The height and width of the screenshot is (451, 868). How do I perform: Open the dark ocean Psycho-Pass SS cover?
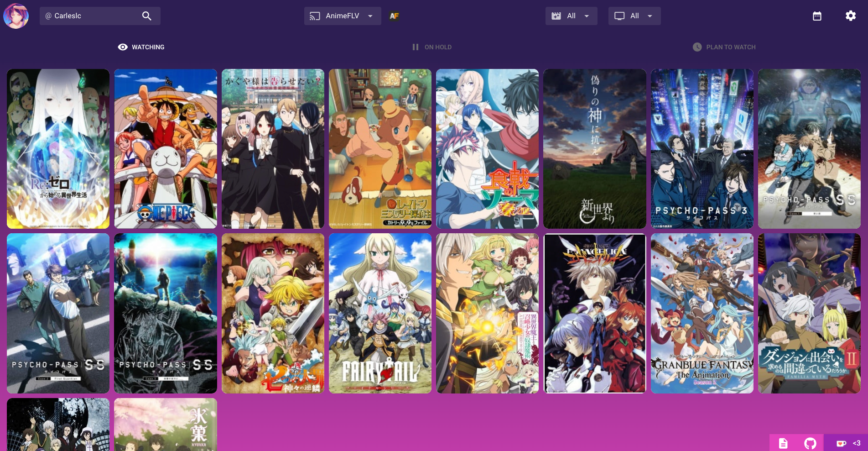tap(166, 314)
